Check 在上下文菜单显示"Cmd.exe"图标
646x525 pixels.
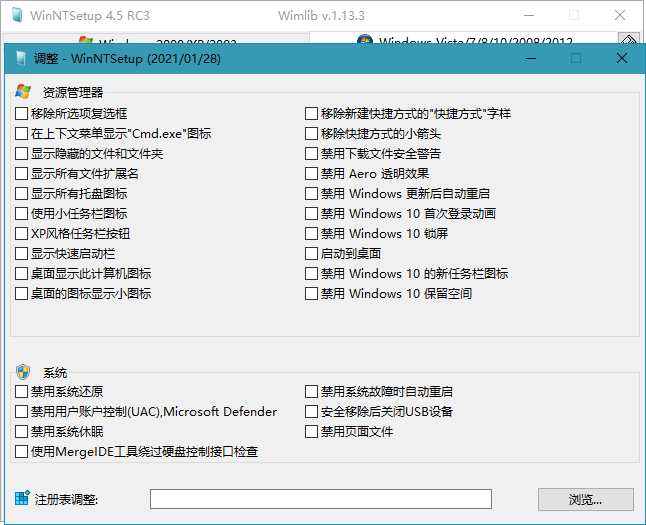coord(21,134)
